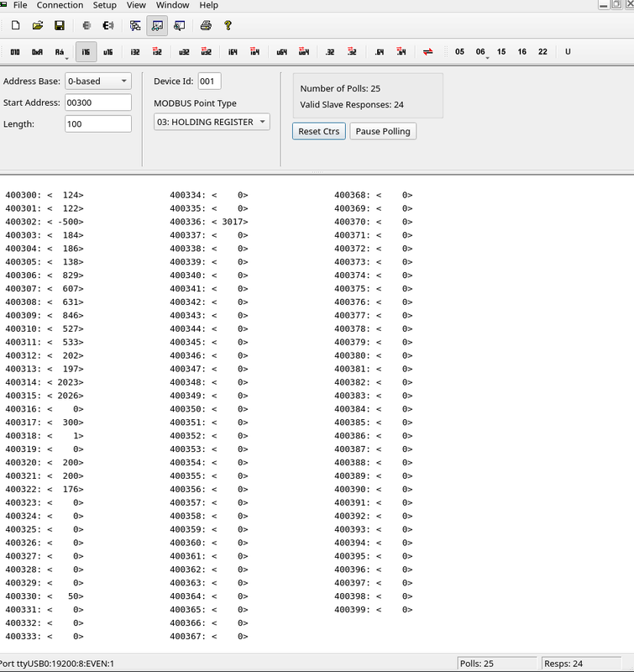Image resolution: width=634 pixels, height=672 pixels.
Task: Save with the floppy disk icon
Action: pos(60,26)
